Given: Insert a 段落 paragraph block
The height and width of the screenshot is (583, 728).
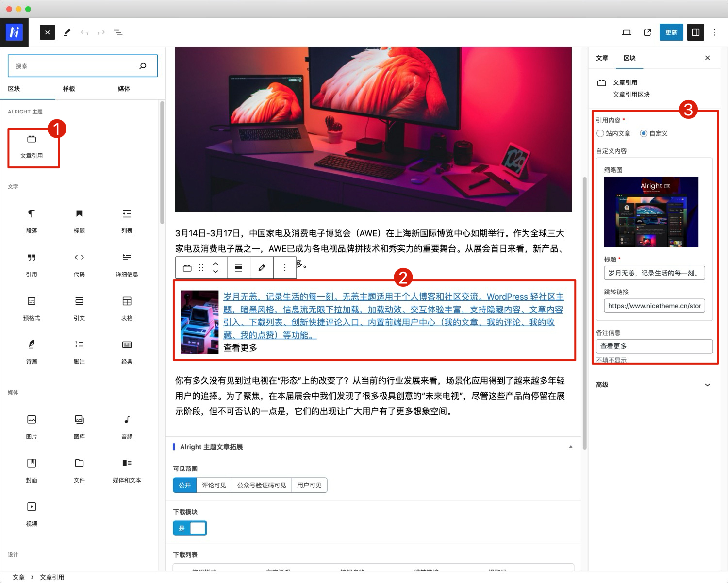Looking at the screenshot, I should [x=32, y=221].
